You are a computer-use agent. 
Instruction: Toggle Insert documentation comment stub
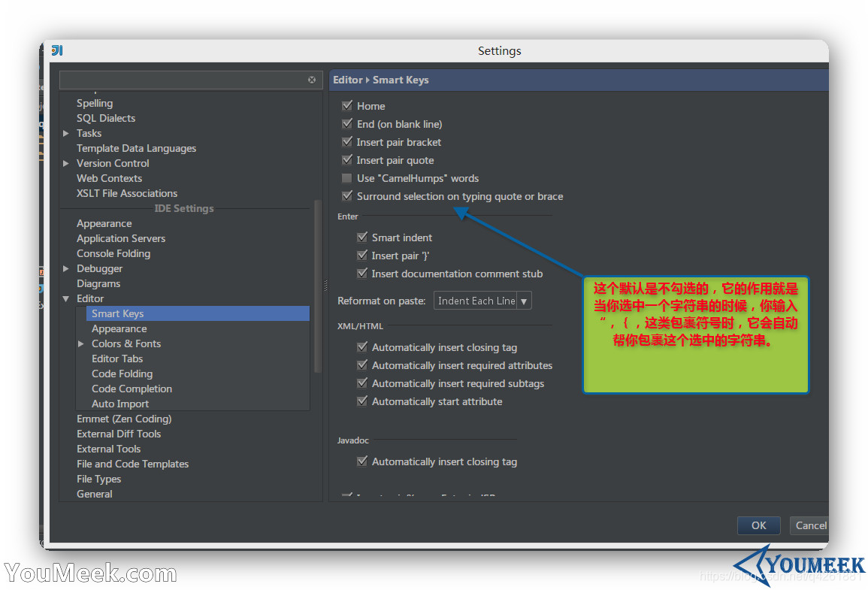point(362,273)
